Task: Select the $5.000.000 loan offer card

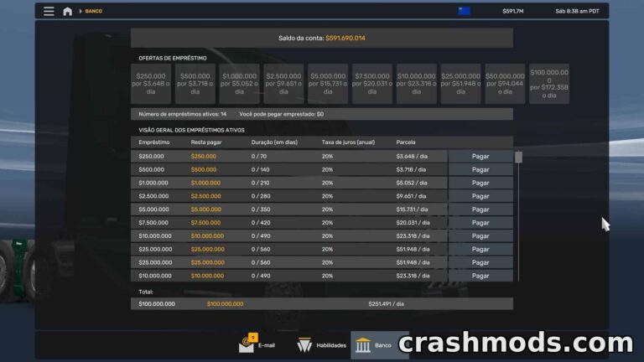Action: tap(328, 84)
